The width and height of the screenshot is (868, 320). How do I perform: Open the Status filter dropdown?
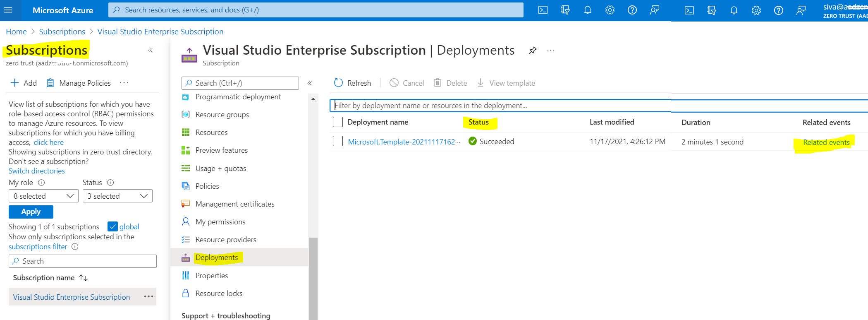tap(117, 196)
